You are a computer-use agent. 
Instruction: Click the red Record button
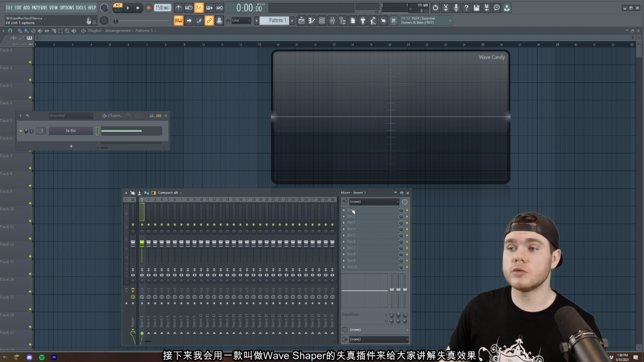149,8
